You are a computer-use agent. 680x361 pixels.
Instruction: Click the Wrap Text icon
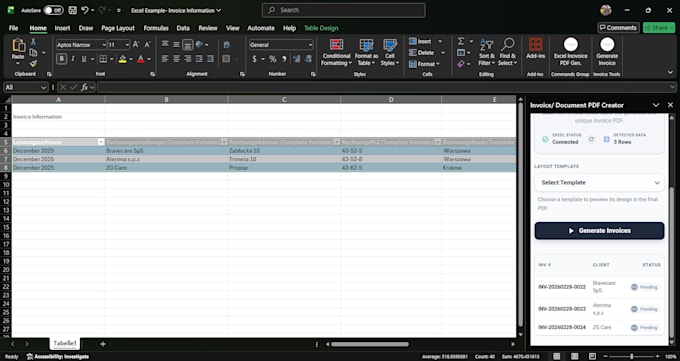click(x=227, y=44)
